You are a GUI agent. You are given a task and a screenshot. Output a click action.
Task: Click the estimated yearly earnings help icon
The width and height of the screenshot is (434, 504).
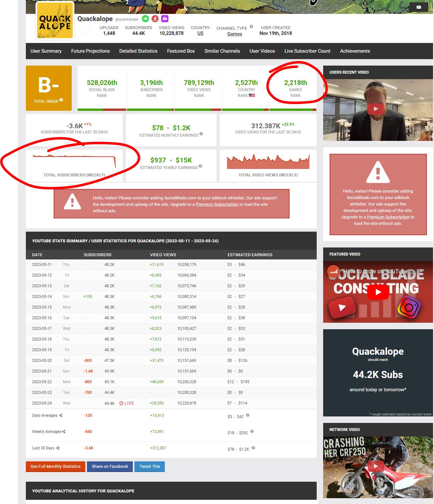point(201,166)
